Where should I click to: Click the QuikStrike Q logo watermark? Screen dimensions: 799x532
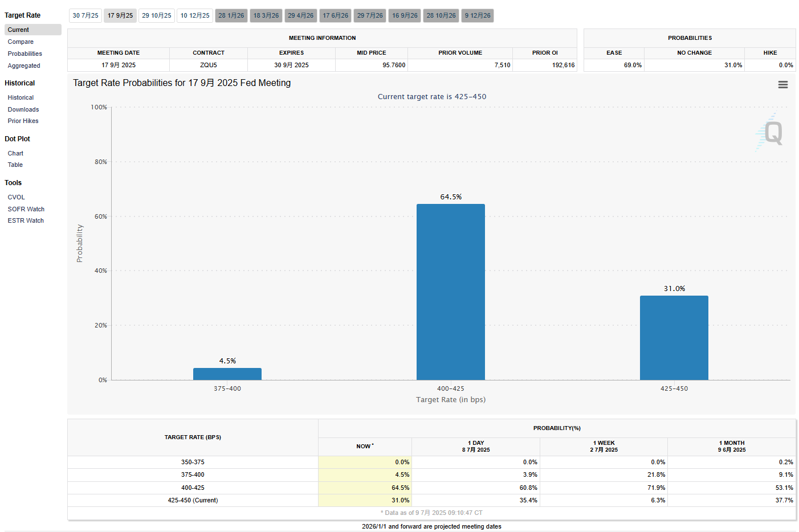[x=772, y=133]
